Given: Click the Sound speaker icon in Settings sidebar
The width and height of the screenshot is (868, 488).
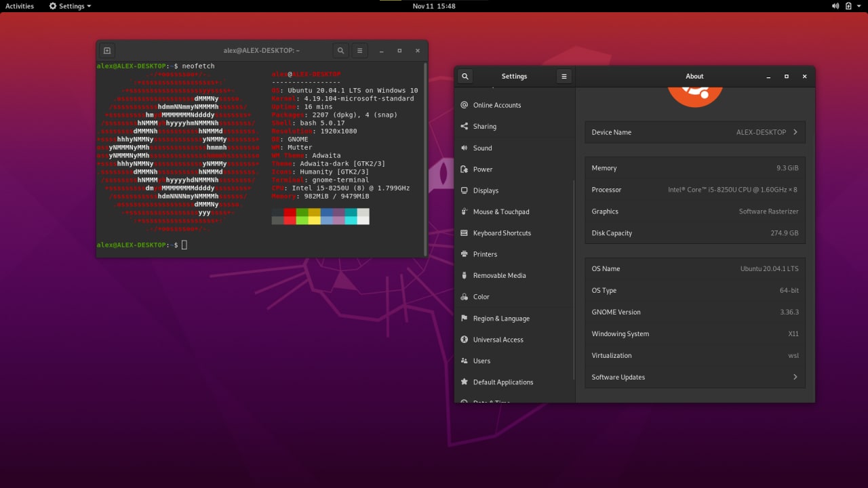Looking at the screenshot, I should [x=465, y=148].
